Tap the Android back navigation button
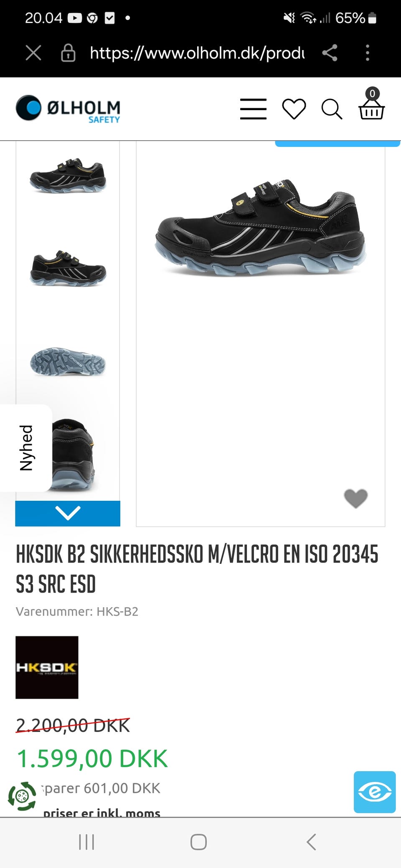Screen dimensions: 401x868 point(311,842)
